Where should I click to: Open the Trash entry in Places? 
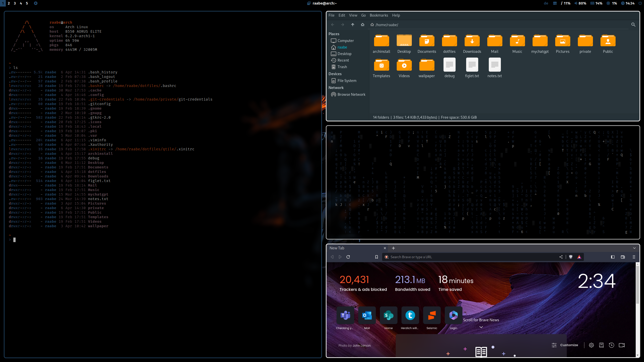pyautogui.click(x=342, y=67)
